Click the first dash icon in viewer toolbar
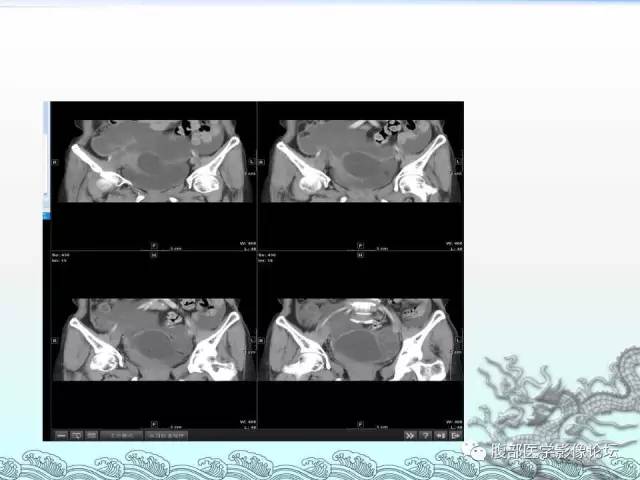Image resolution: width=640 pixels, height=480 pixels. point(61,436)
